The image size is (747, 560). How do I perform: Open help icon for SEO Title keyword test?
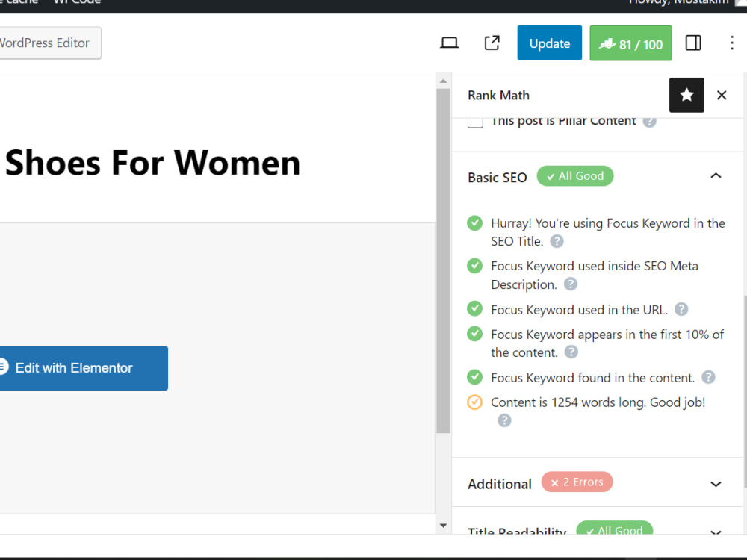click(x=557, y=241)
